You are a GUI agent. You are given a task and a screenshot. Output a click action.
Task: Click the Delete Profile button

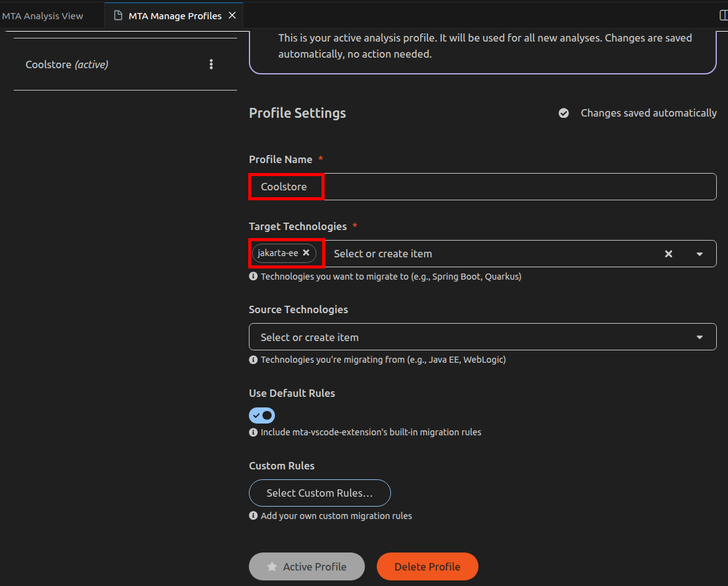tap(427, 567)
